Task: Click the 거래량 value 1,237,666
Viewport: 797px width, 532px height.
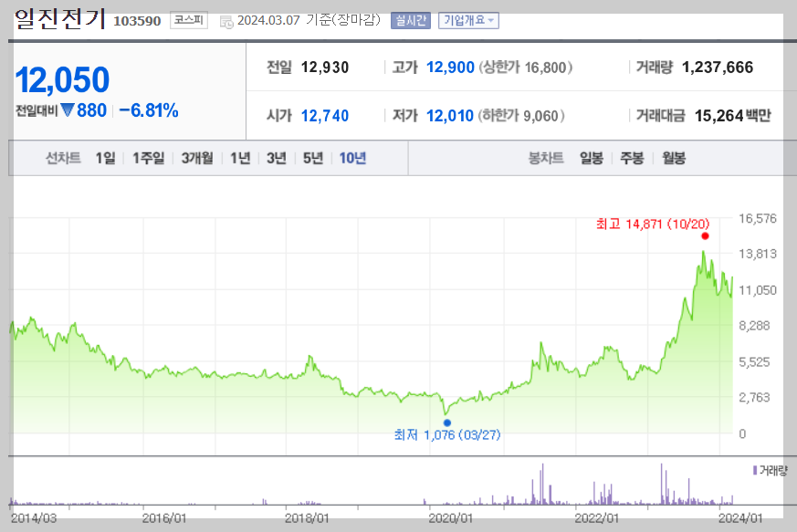Action: coord(718,68)
